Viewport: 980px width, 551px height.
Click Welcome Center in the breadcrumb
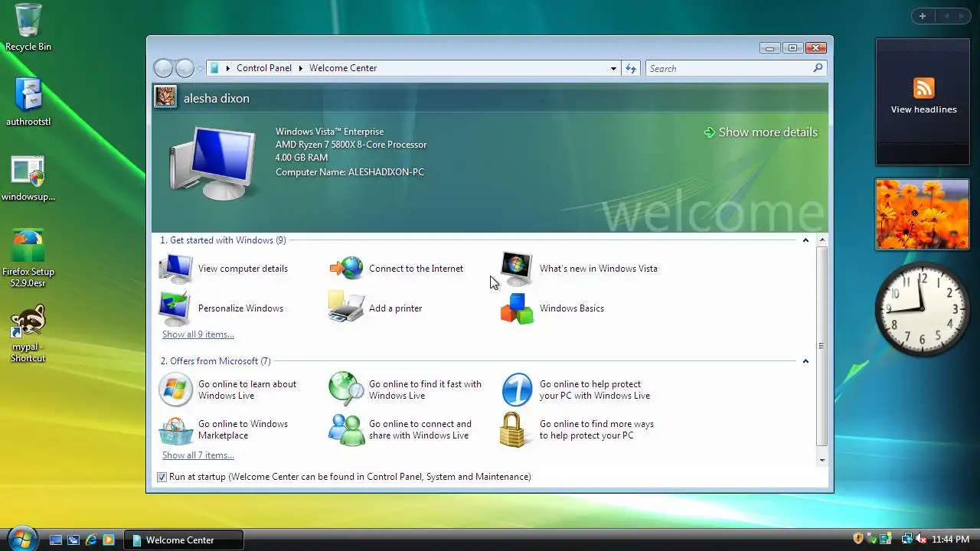[343, 68]
